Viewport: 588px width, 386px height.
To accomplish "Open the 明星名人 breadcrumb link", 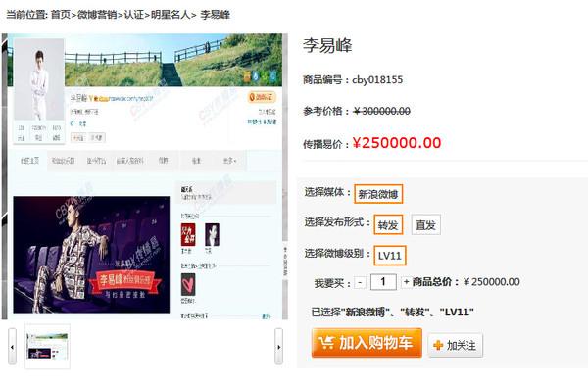I will pos(171,15).
